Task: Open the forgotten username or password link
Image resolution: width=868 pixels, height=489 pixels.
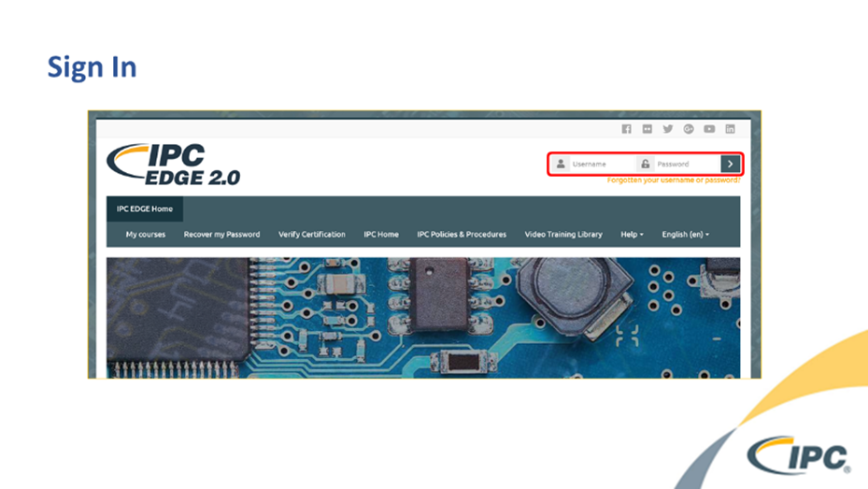Action: coord(673,180)
